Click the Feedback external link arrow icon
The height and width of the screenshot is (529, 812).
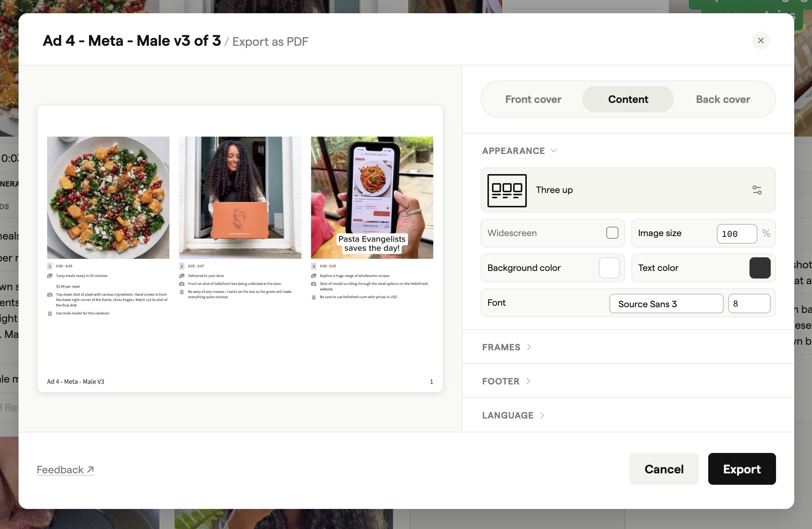(90, 470)
